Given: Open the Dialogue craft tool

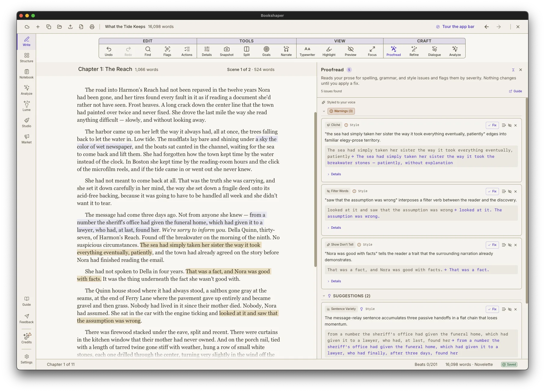Looking at the screenshot, I should pyautogui.click(x=434, y=51).
